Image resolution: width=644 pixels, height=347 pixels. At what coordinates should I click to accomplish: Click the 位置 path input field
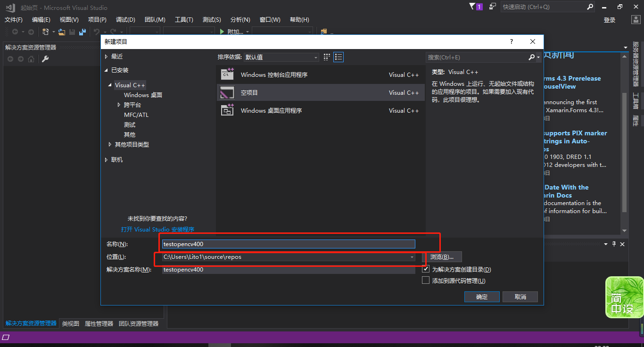point(283,257)
